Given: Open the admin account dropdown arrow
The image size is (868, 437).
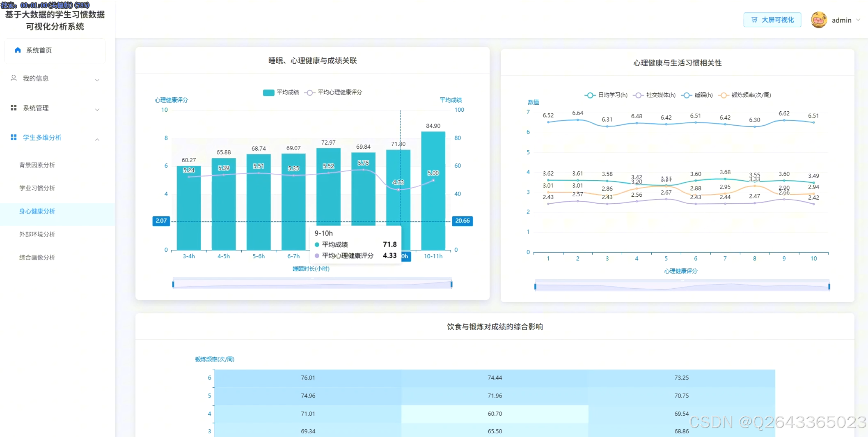Looking at the screenshot, I should coord(858,20).
